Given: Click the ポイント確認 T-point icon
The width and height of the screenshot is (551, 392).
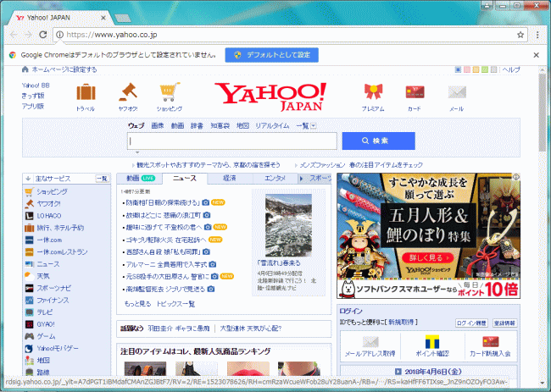Looking at the screenshot, I should click(x=432, y=341).
